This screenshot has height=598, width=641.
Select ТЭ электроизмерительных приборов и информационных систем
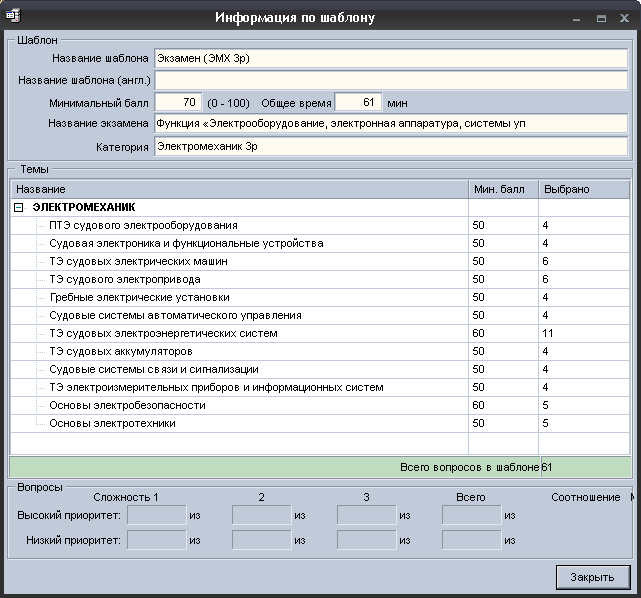tap(216, 387)
